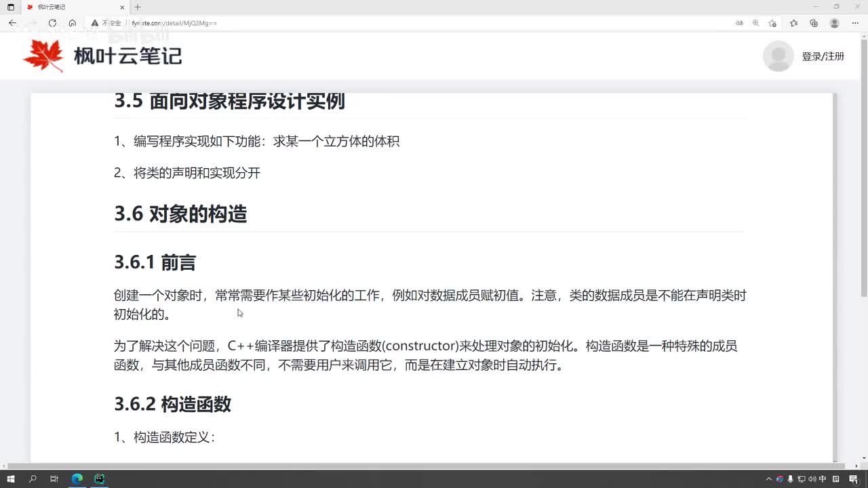Reload the page with refresh icon
This screenshot has height=488, width=868.
[x=52, y=23]
